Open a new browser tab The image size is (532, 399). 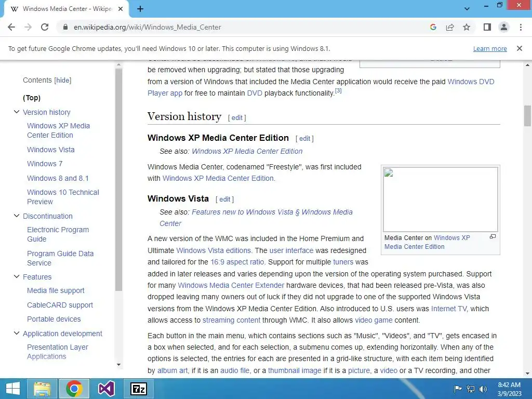tap(140, 9)
